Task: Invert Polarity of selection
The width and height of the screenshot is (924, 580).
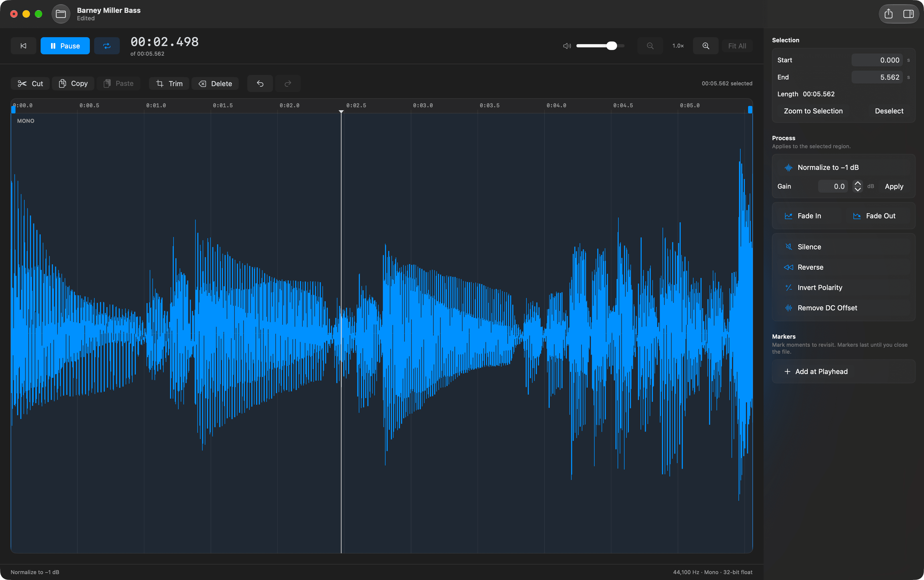Action: coord(844,287)
